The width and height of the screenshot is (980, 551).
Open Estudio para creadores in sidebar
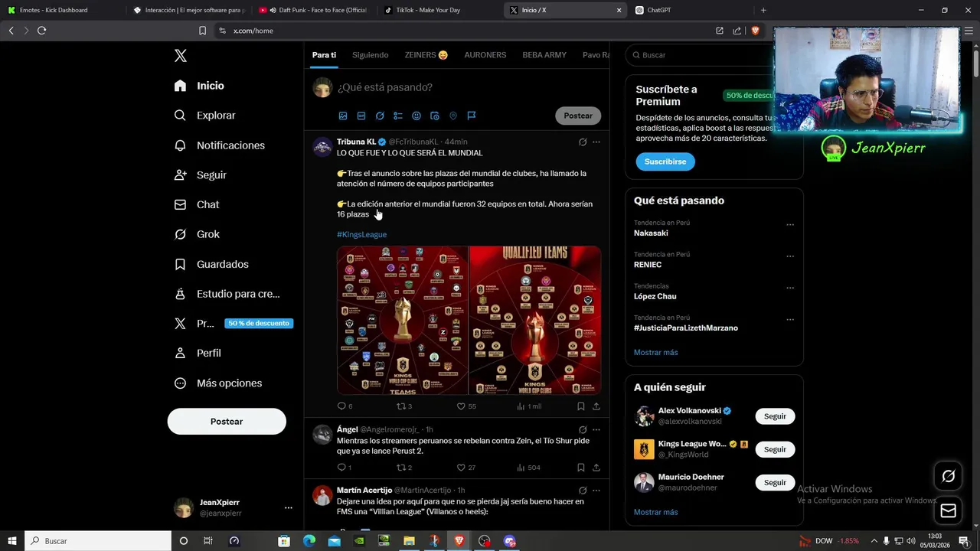[x=227, y=294]
